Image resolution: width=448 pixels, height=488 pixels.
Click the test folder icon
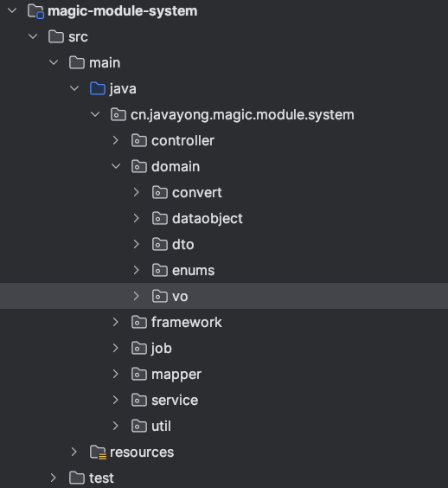coord(76,478)
